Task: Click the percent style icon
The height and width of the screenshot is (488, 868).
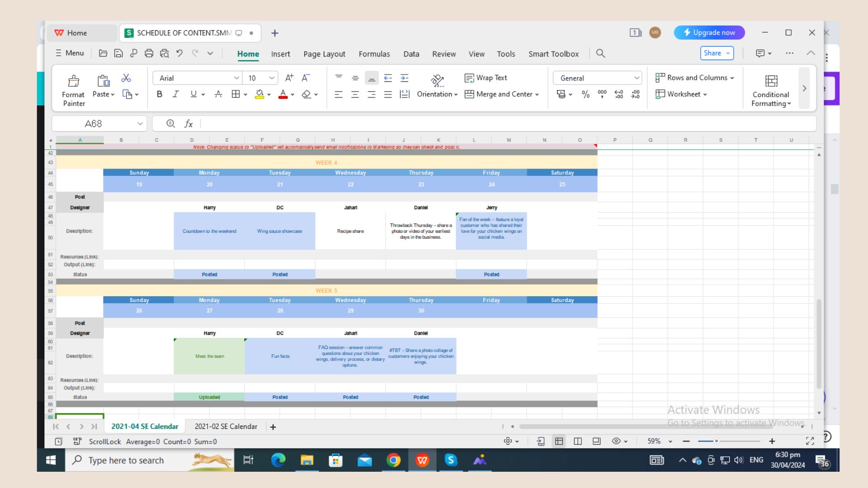Action: [x=585, y=94]
